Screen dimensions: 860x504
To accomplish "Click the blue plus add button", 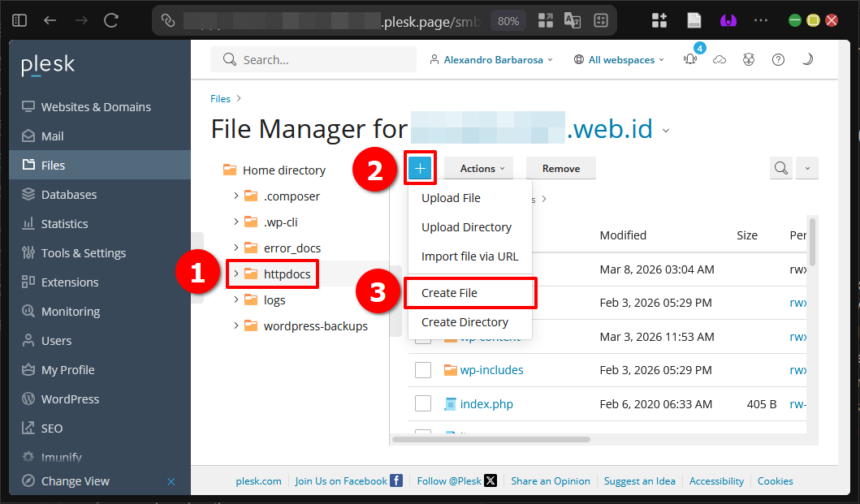I will pos(420,168).
